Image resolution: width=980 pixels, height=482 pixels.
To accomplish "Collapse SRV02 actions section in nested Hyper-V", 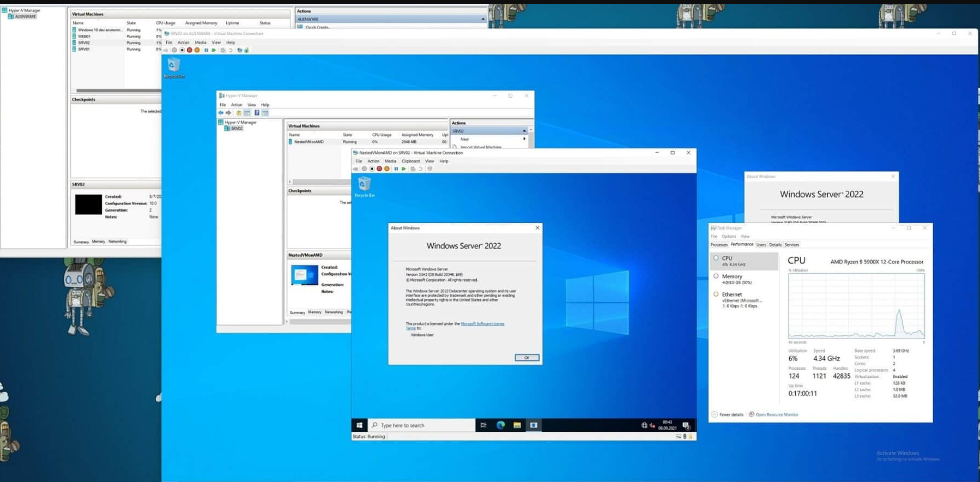I will click(524, 131).
